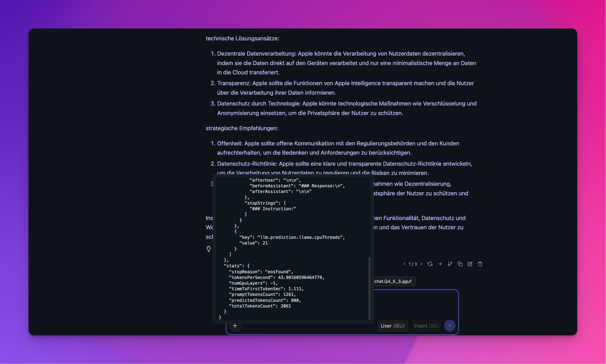Click the "1 / 3" variant counter
The width and height of the screenshot is (606, 364).
pyautogui.click(x=413, y=264)
